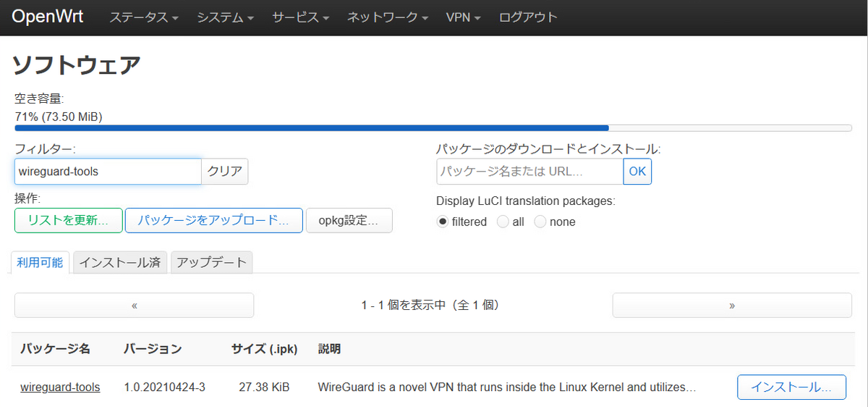The width and height of the screenshot is (868, 407).
Task: Open the VPN dropdown menu
Action: click(x=464, y=17)
